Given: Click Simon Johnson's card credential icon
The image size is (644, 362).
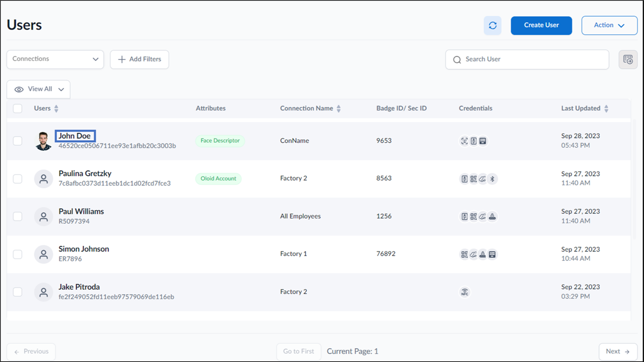Looking at the screenshot, I should click(x=492, y=255).
